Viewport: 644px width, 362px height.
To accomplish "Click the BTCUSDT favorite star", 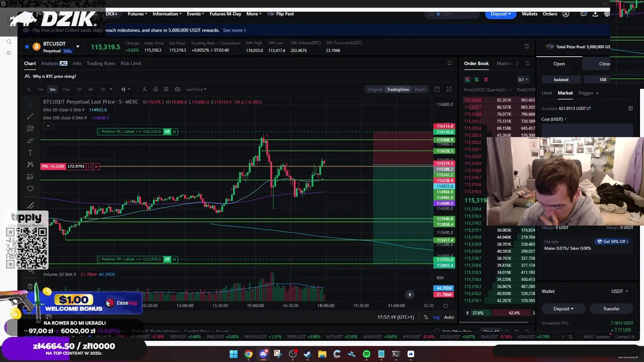I will click(27, 47).
